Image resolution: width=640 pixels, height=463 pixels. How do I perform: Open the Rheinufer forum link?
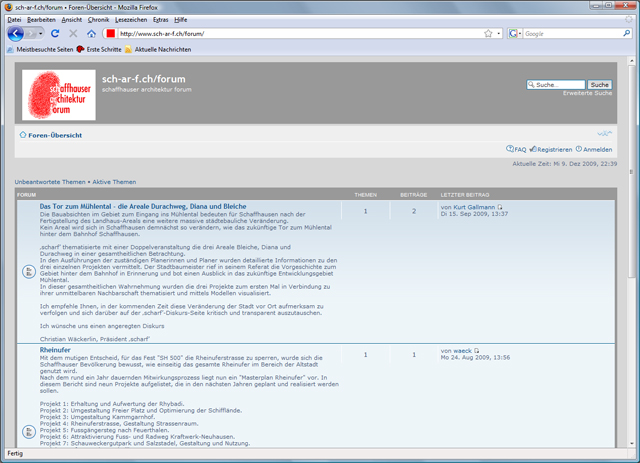(58, 350)
